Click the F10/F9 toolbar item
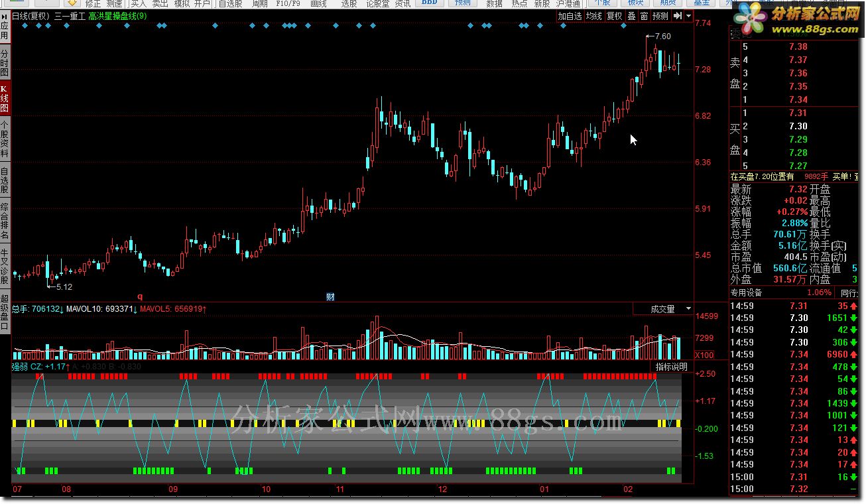This screenshot has width=866, height=504. [x=286, y=3]
